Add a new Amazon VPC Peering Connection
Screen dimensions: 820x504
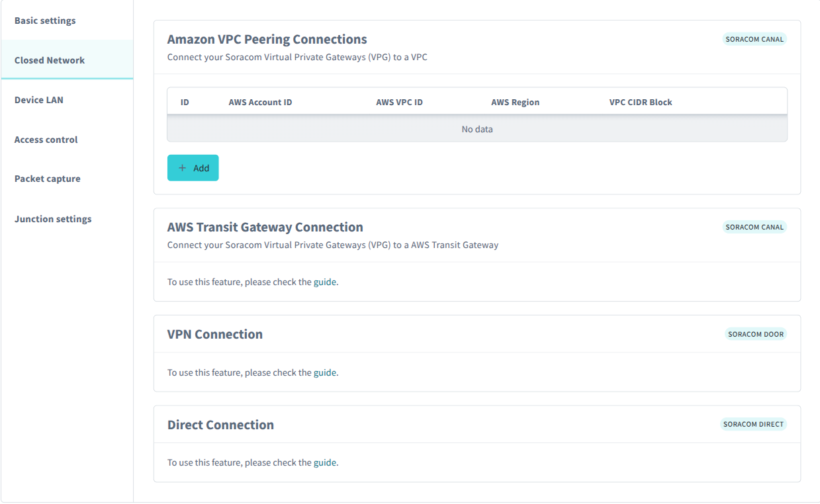[x=193, y=168]
